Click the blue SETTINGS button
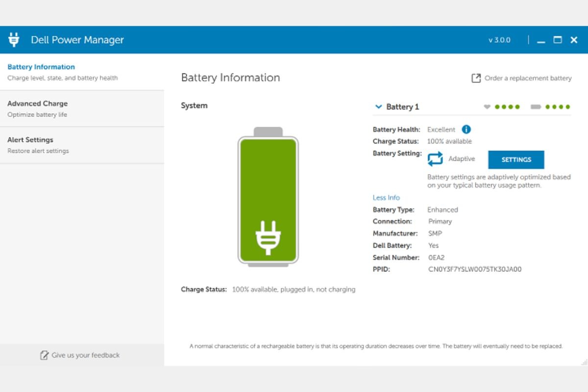Screen dimensions: 588x392 tap(516, 160)
